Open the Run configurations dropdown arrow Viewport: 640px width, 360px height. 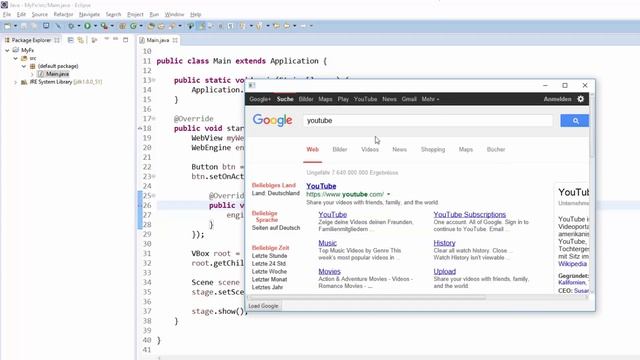tap(96, 26)
